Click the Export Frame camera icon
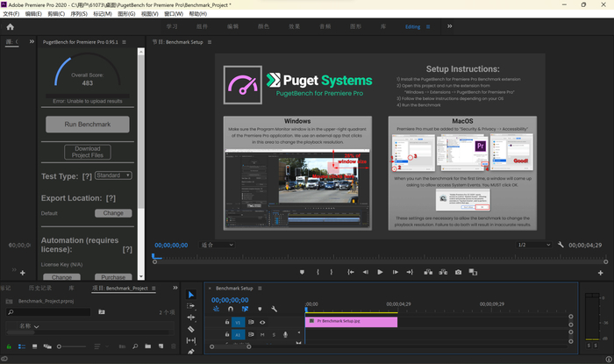The width and height of the screenshot is (614, 364). tap(458, 272)
